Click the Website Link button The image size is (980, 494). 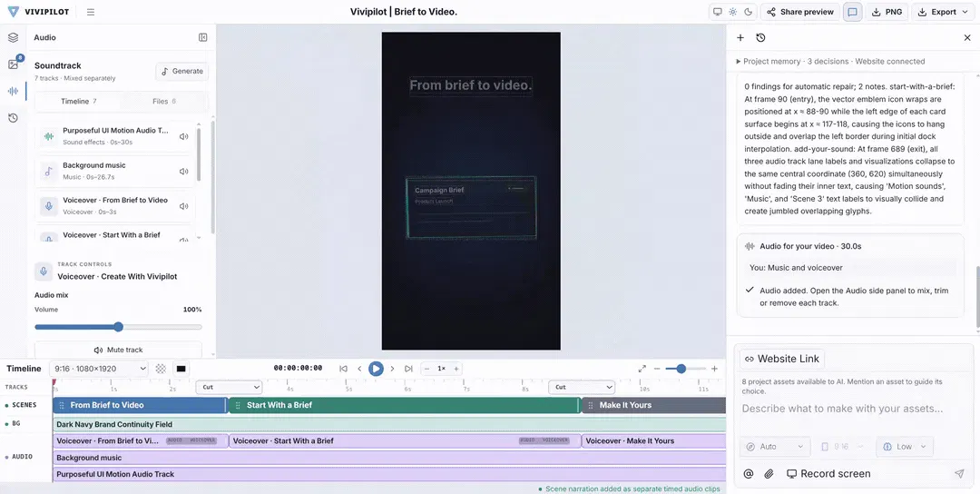(x=782, y=359)
